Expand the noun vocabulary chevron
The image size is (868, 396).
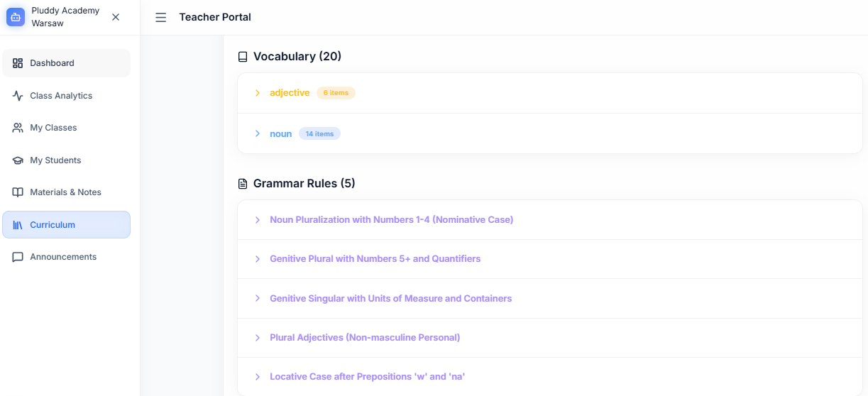pos(258,133)
